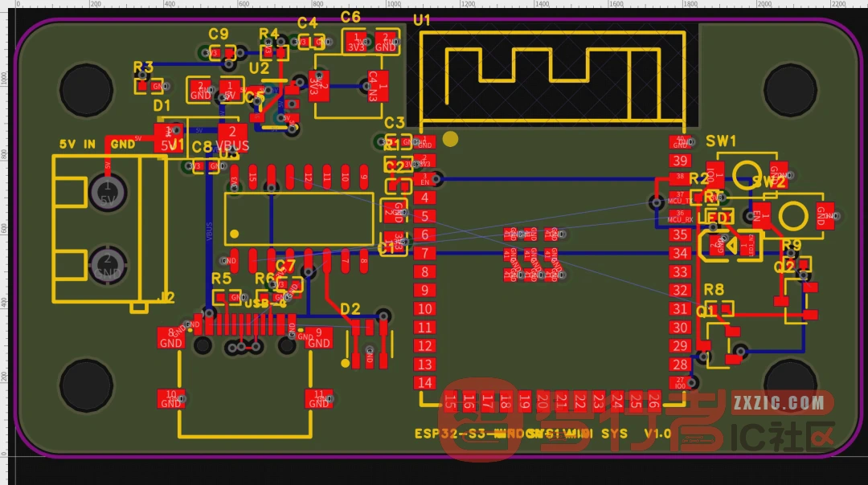
Task: Click the R5 designator label
Action: (222, 279)
